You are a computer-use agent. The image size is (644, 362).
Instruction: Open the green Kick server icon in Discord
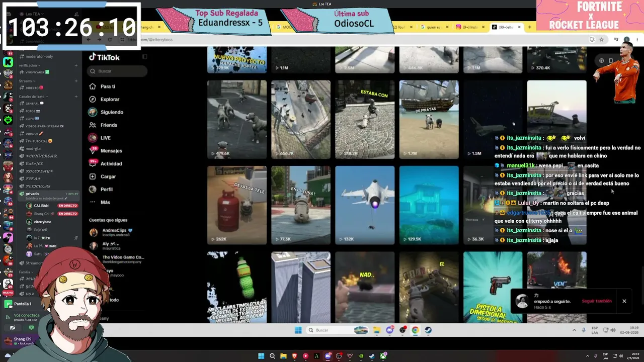[8, 62]
